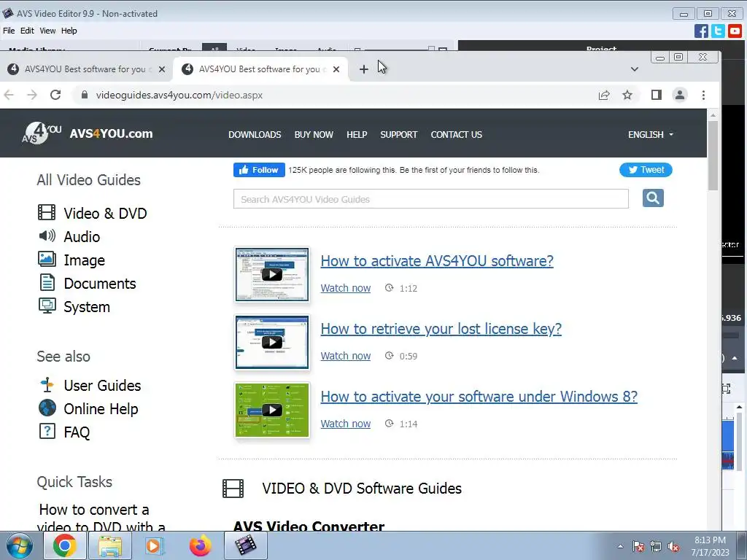
Task: Click the Image picture icon
Action: 47,259
